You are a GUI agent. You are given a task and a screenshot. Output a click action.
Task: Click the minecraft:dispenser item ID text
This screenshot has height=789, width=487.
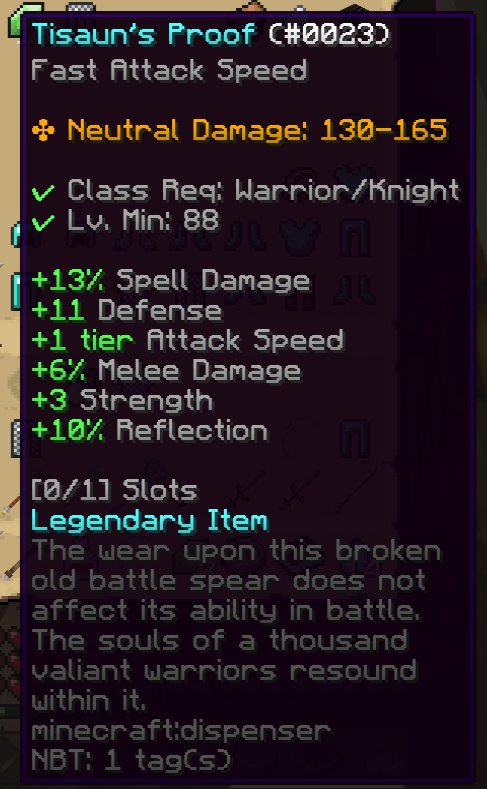coord(181,731)
